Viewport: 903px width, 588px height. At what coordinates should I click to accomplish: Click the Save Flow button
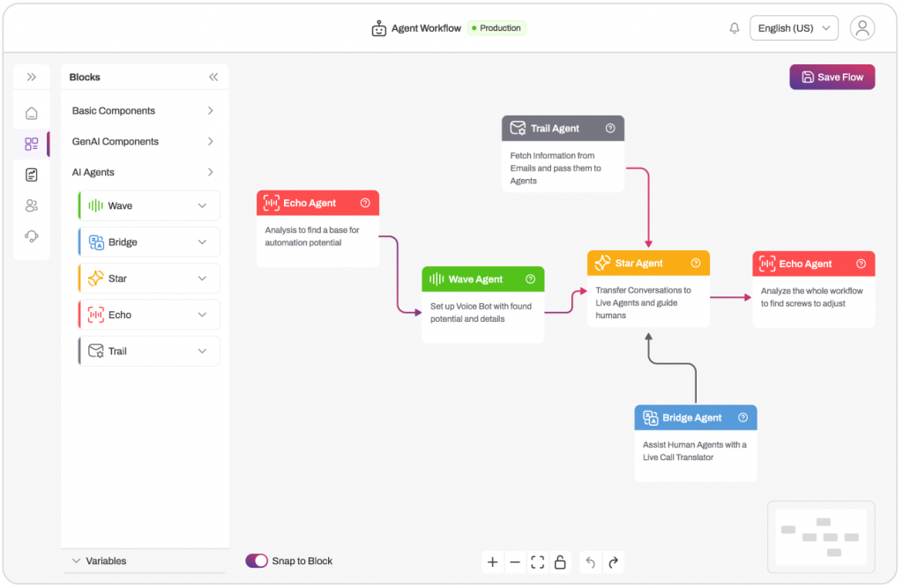click(832, 78)
